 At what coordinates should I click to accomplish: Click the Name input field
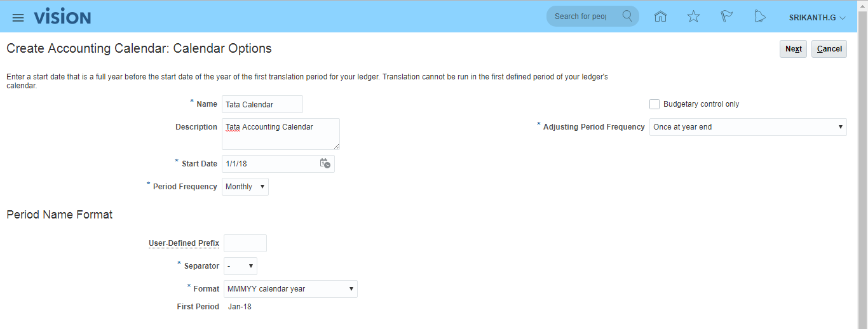click(x=262, y=104)
